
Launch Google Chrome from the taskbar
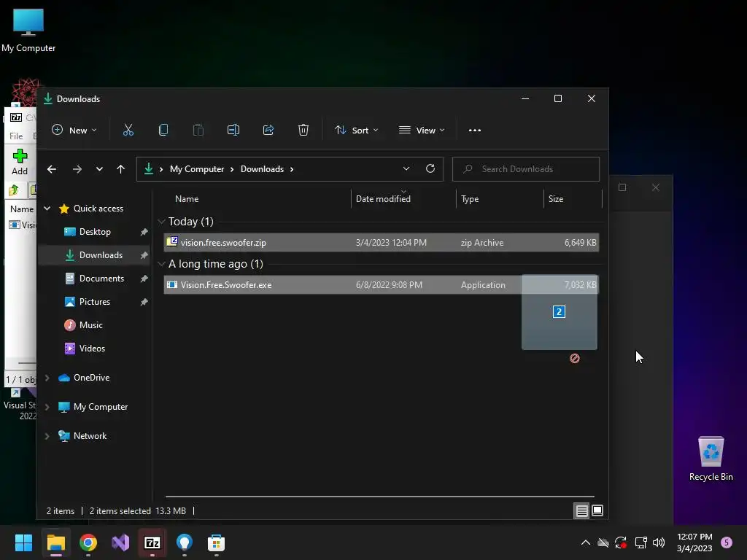pos(88,542)
